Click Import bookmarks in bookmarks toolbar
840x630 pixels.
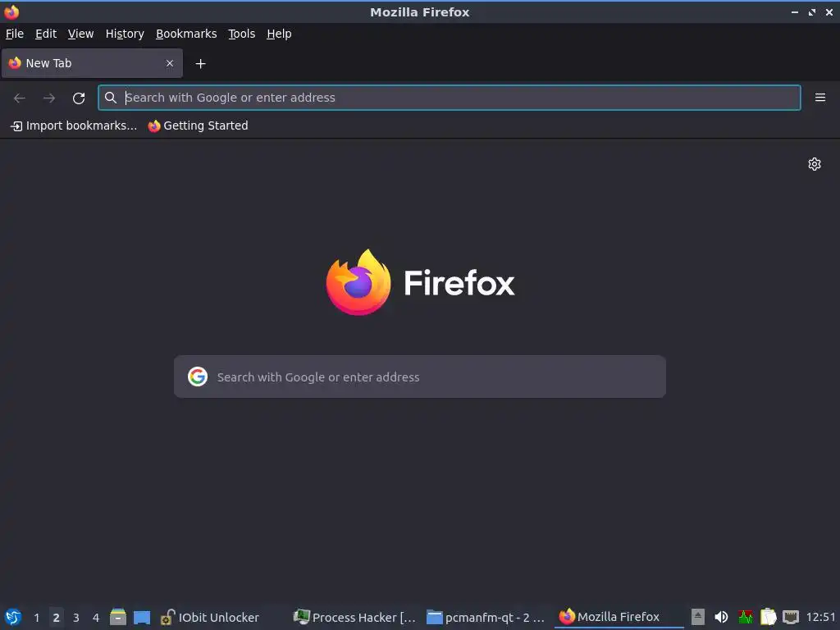click(x=74, y=126)
